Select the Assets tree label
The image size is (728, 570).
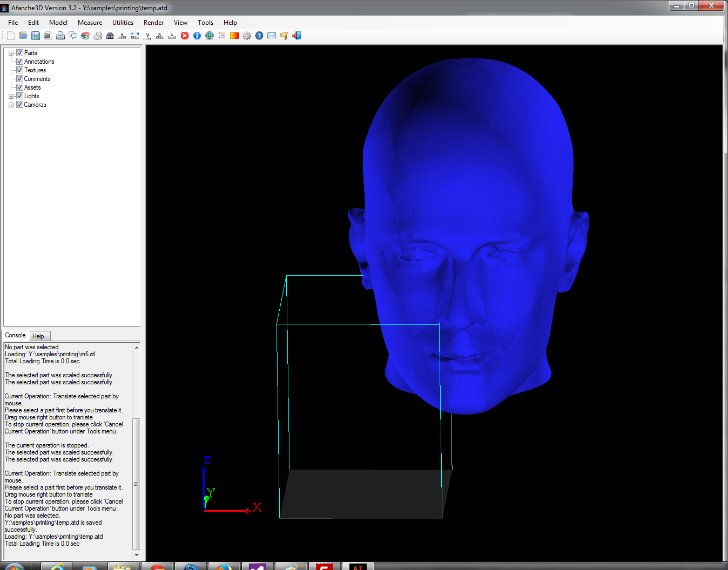point(32,87)
